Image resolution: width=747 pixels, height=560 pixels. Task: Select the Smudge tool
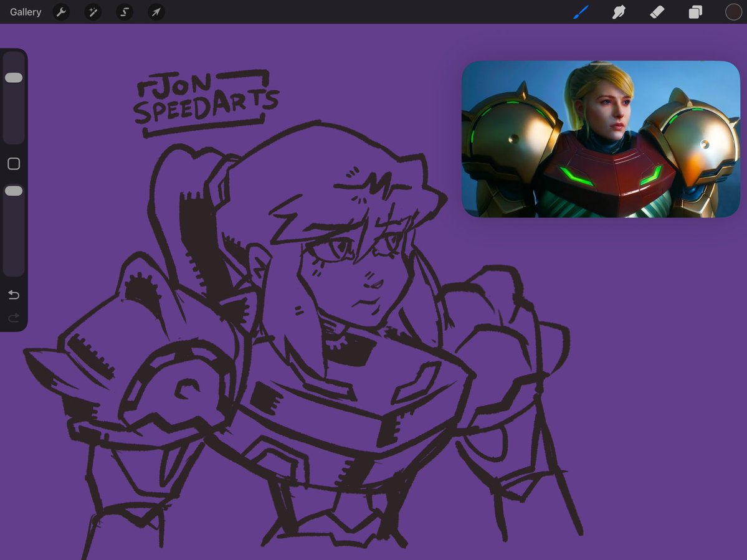tap(619, 12)
